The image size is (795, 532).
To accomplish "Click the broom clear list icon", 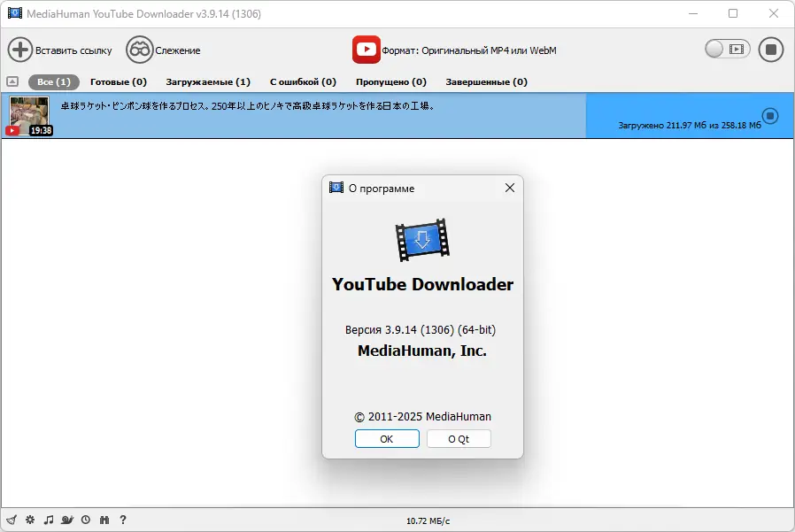I will (12, 520).
